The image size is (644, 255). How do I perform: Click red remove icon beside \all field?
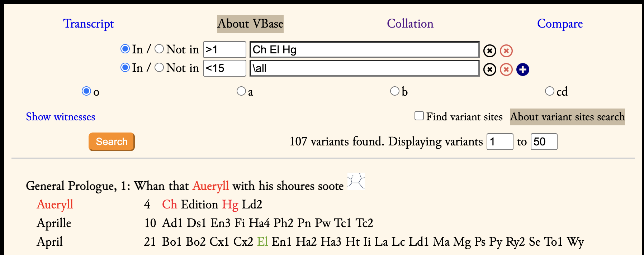[506, 69]
